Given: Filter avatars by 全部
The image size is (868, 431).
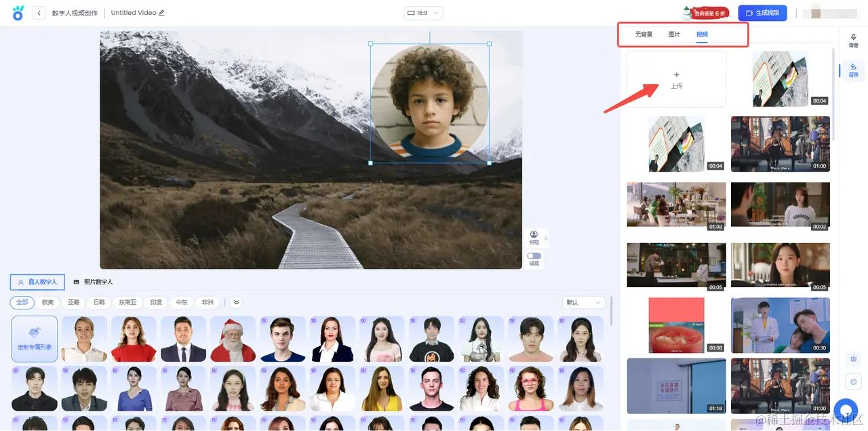Looking at the screenshot, I should [22, 303].
